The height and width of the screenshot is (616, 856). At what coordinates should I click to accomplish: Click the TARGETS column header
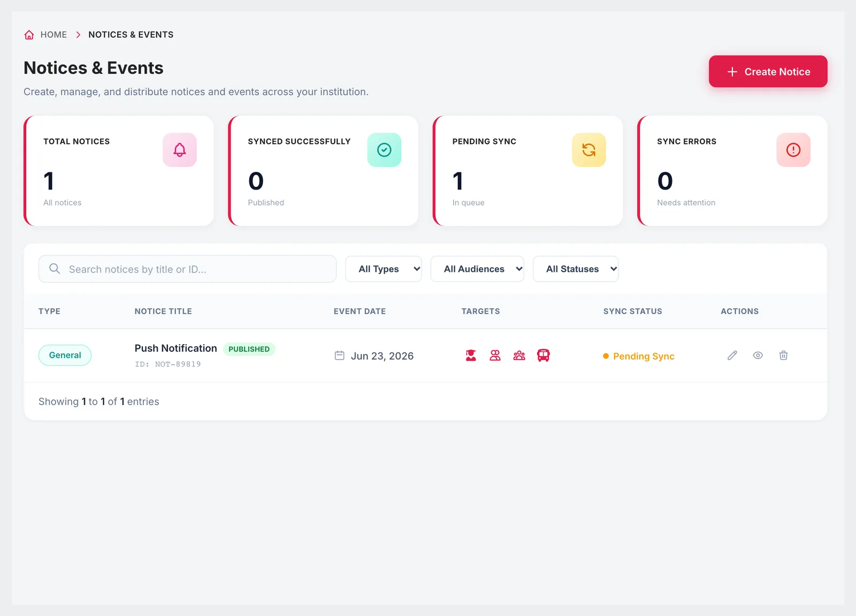coord(481,311)
